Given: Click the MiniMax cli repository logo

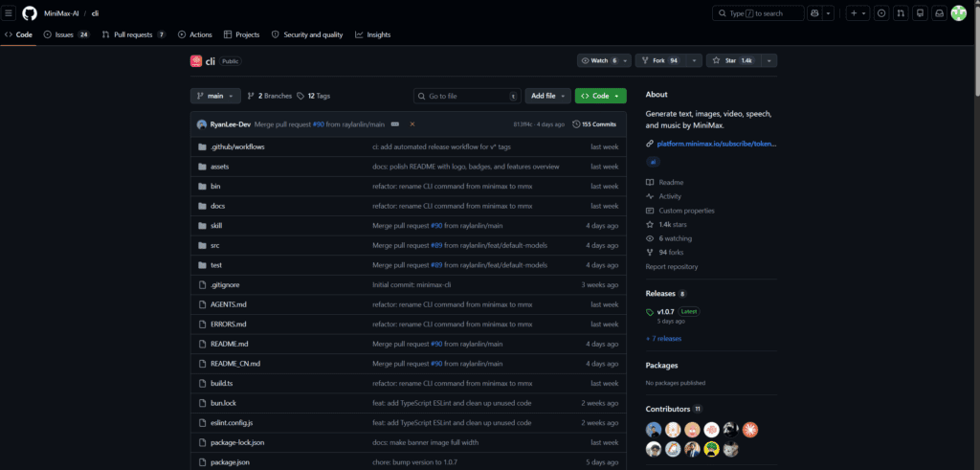Looking at the screenshot, I should 196,60.
